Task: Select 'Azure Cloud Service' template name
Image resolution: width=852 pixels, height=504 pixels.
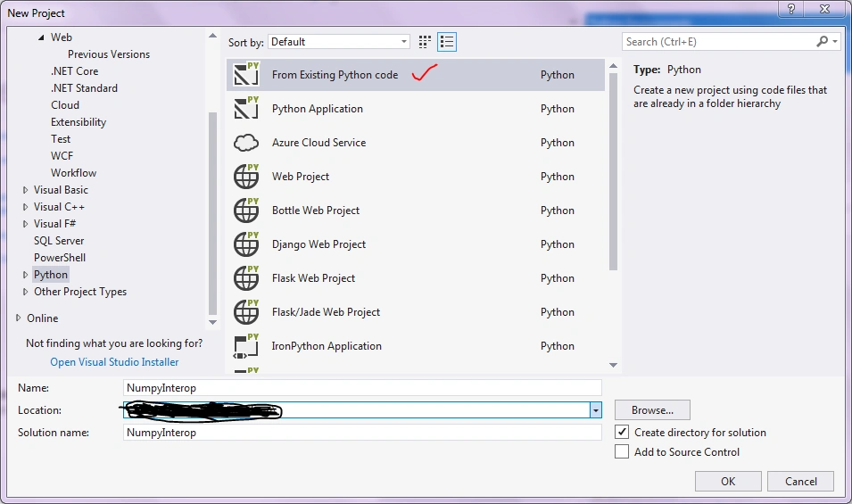Action: click(x=319, y=143)
